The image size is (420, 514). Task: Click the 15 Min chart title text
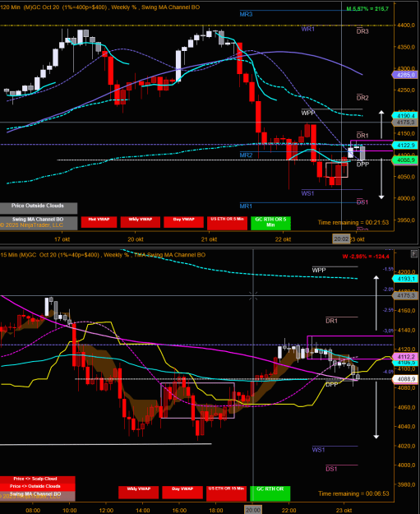[103, 255]
